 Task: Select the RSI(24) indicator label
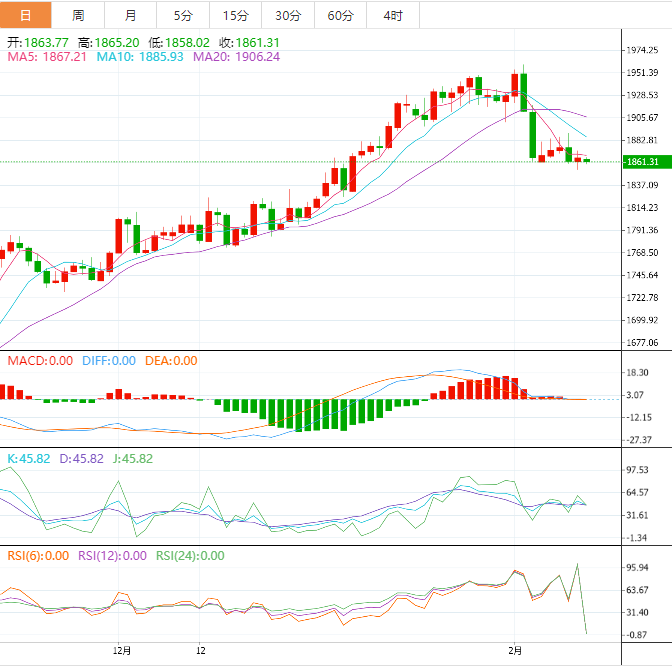(190, 556)
